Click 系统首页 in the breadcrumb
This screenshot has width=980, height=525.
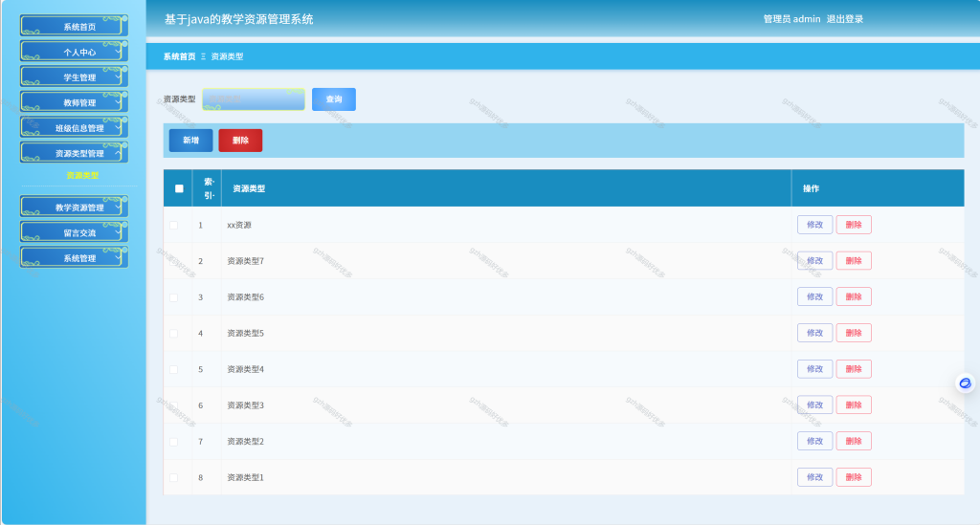[179, 56]
